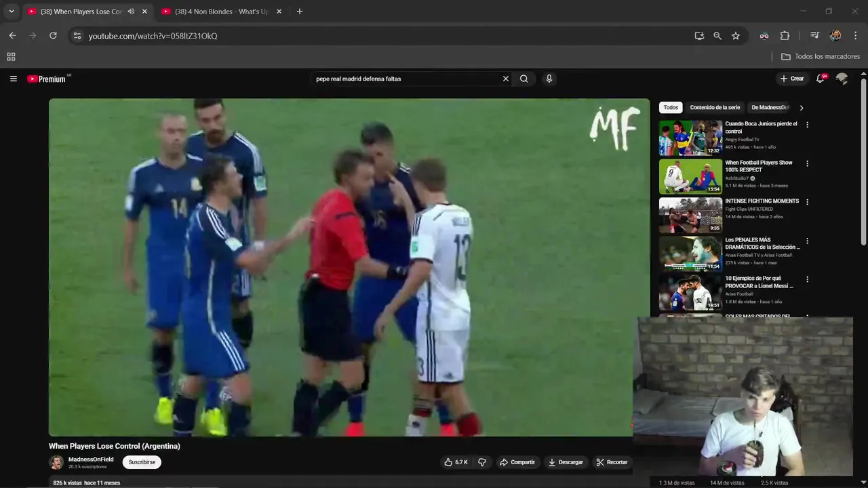Screen dimensions: 868x488
Task: Reload the current page
Action: (53, 36)
